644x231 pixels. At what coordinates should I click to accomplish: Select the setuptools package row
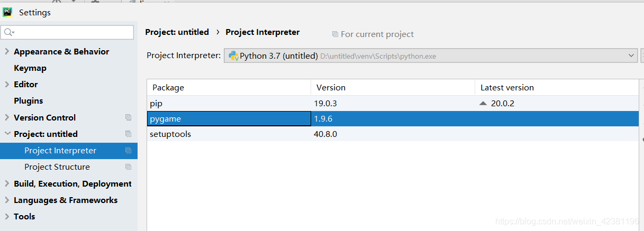pyautogui.click(x=393, y=134)
